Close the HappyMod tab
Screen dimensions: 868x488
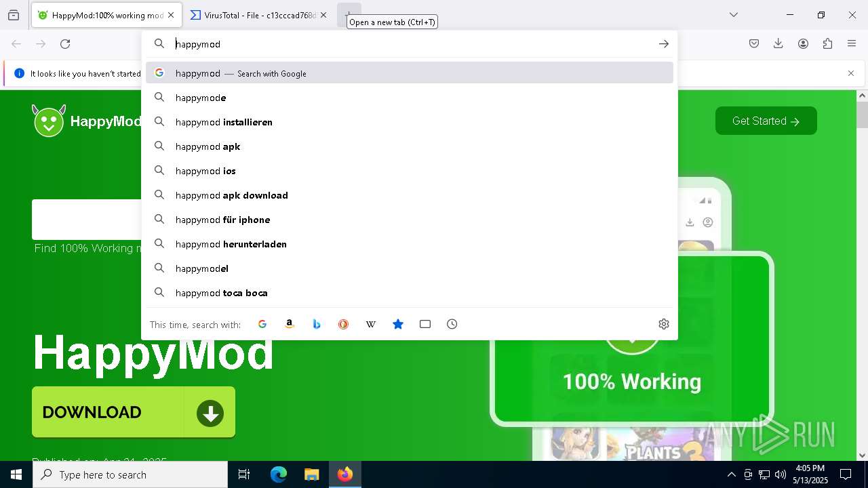pyautogui.click(x=171, y=15)
